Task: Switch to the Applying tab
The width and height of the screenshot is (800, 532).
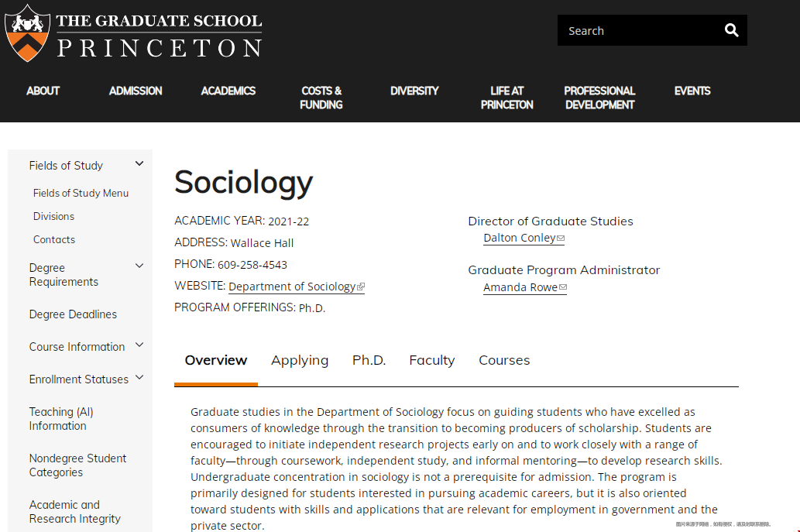Action: [x=300, y=360]
